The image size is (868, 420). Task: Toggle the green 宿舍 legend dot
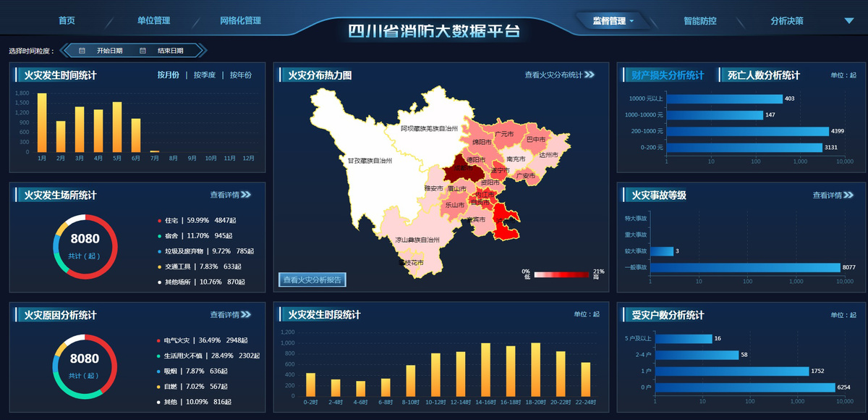click(x=159, y=235)
